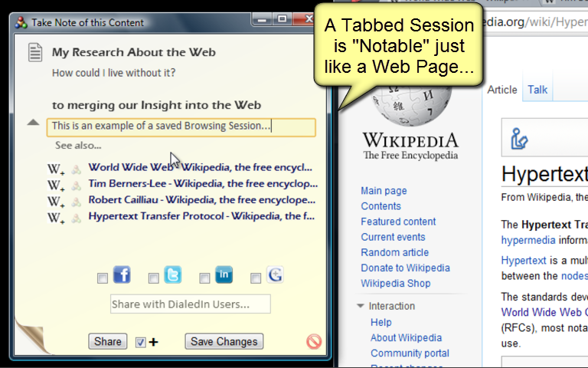Viewport: 588px width, 368px height.
Task: Collapse the Interaction sidebar section
Action: (x=361, y=306)
